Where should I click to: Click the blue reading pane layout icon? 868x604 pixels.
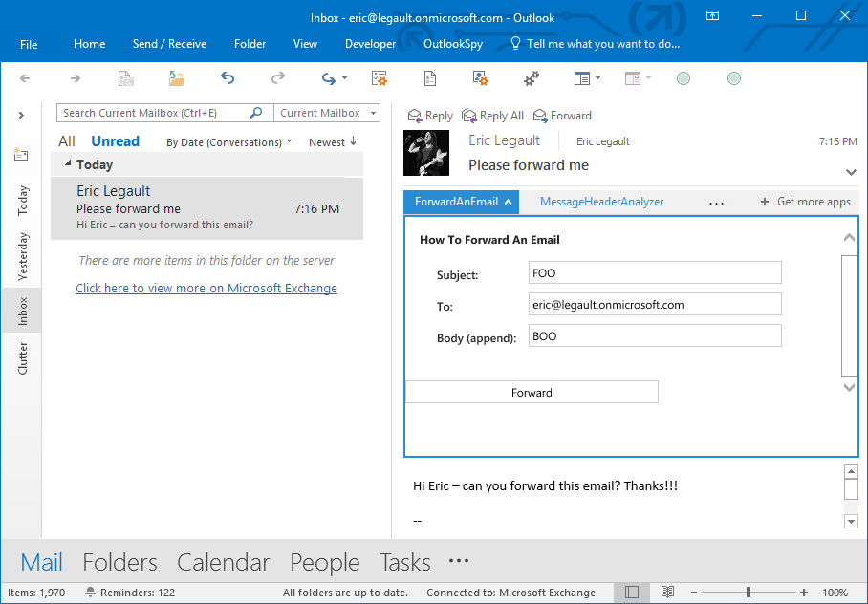coord(582,78)
